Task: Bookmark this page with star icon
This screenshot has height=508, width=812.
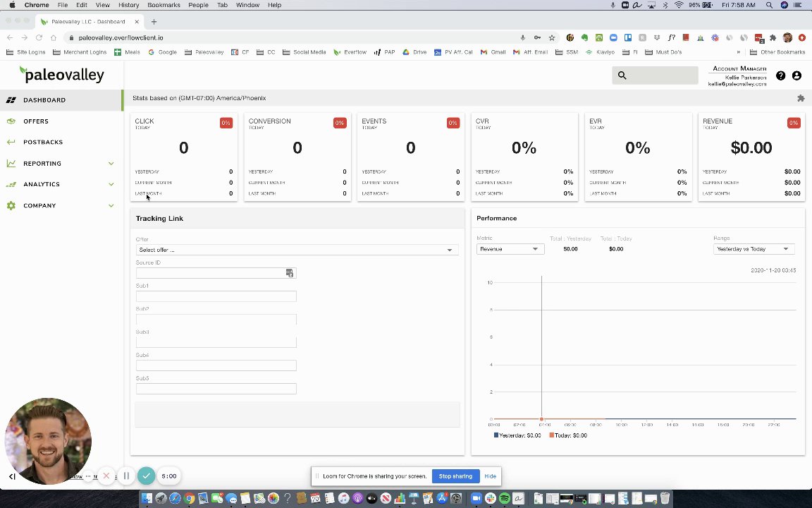Action: (551, 38)
